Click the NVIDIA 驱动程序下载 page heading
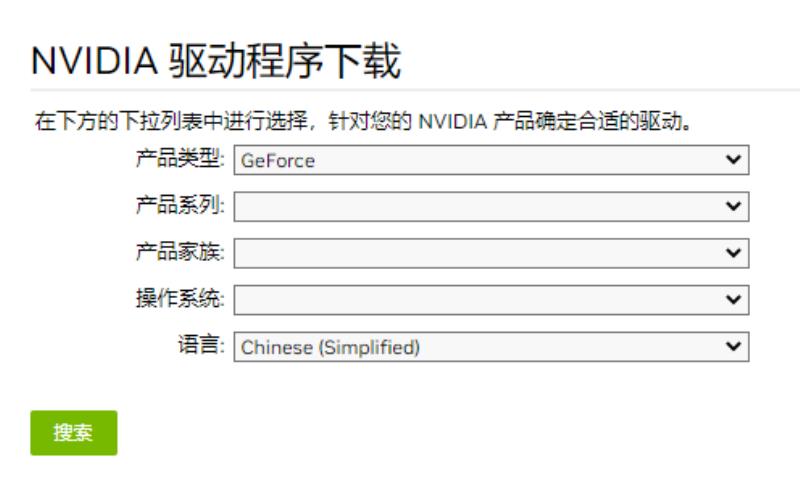 tap(216, 61)
